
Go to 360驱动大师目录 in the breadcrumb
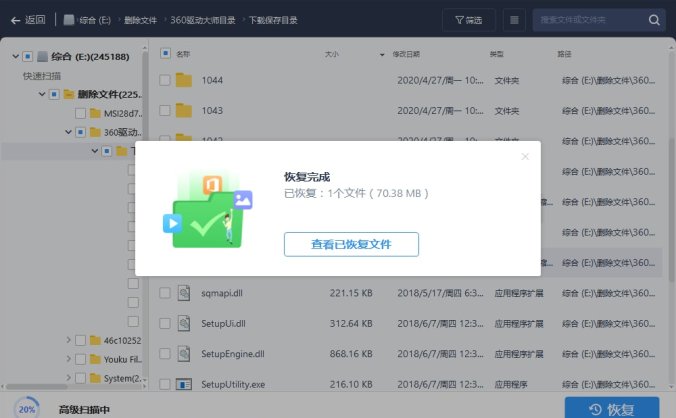click(x=203, y=20)
